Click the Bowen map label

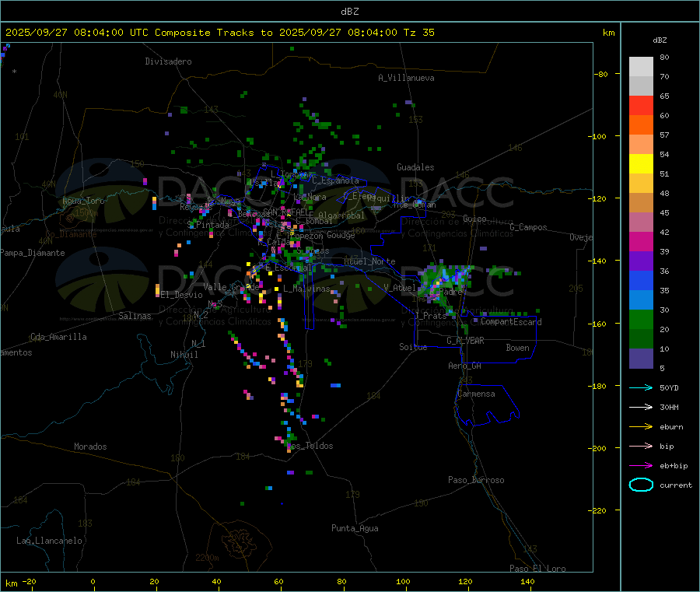coord(518,348)
